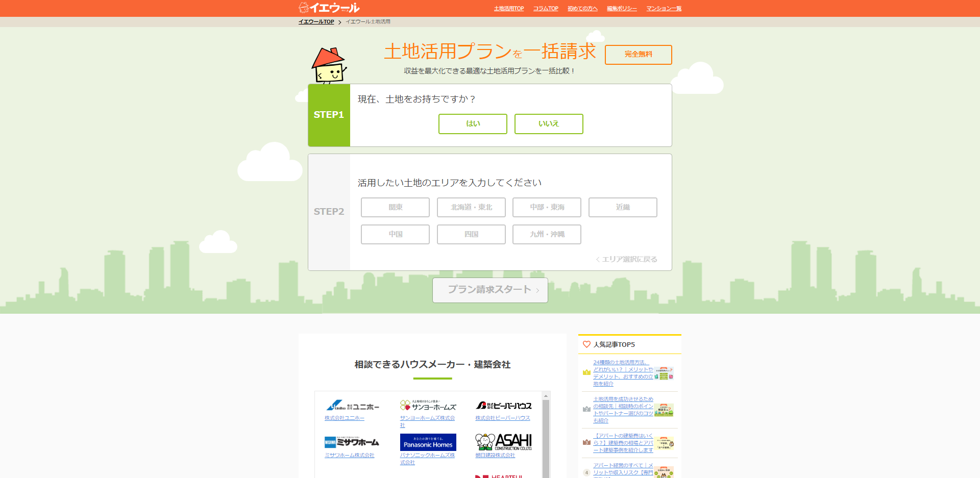The height and width of the screenshot is (478, 980).
Task: Select はい for owning land
Action: click(x=473, y=124)
